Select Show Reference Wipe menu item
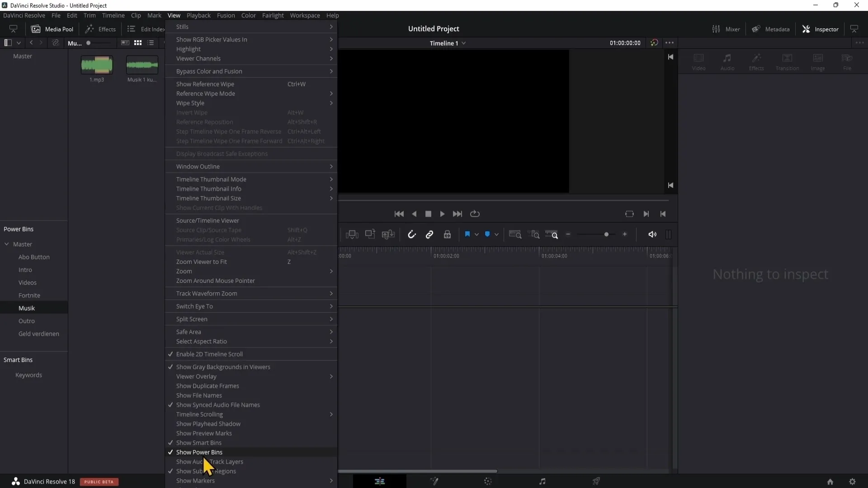Viewport: 868px width, 488px height. pos(205,84)
